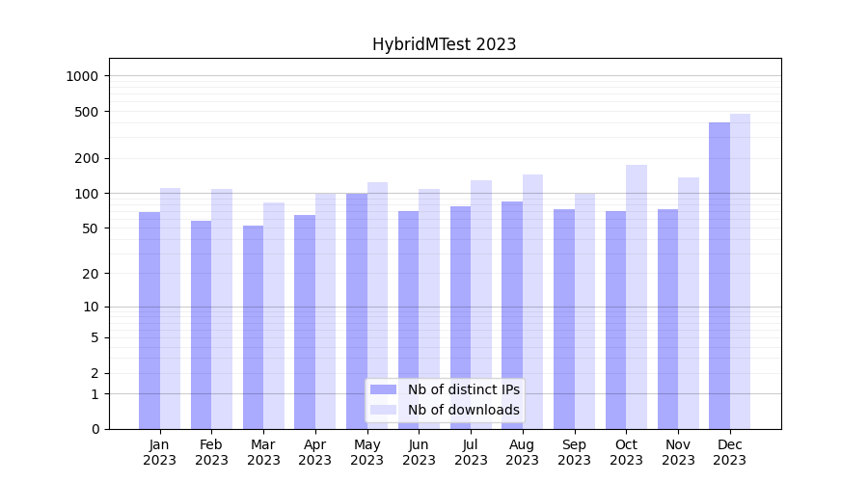Select the Nb of downloads legend swatch

coord(383,410)
